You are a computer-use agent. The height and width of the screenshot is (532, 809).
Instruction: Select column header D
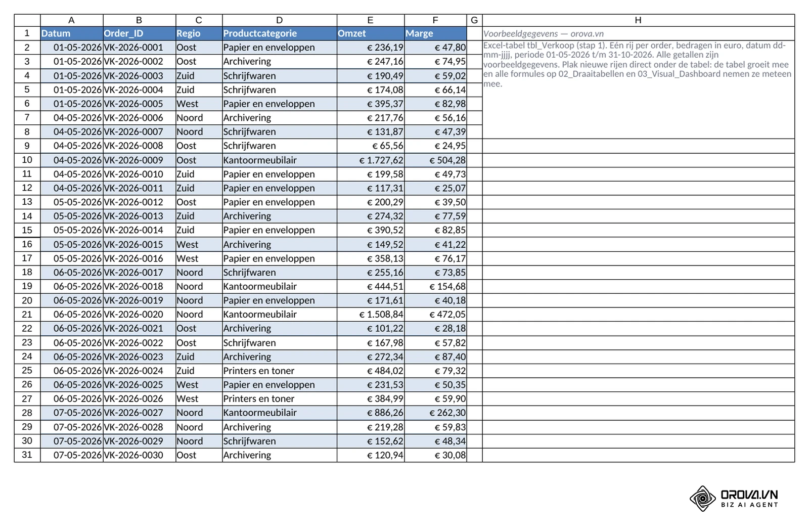[x=280, y=20]
